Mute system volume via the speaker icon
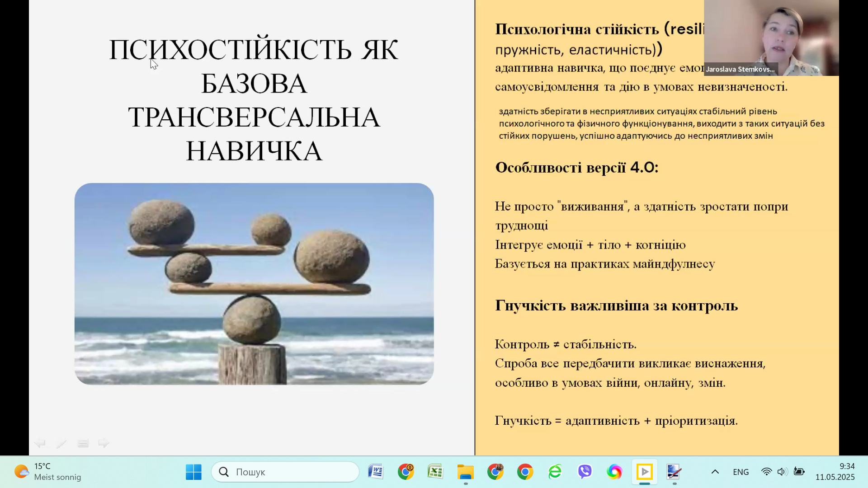Image resolution: width=868 pixels, height=488 pixels. [782, 472]
